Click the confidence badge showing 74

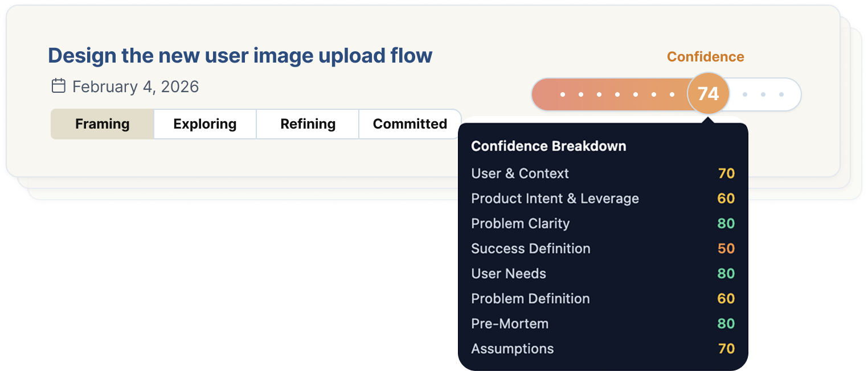tap(708, 93)
